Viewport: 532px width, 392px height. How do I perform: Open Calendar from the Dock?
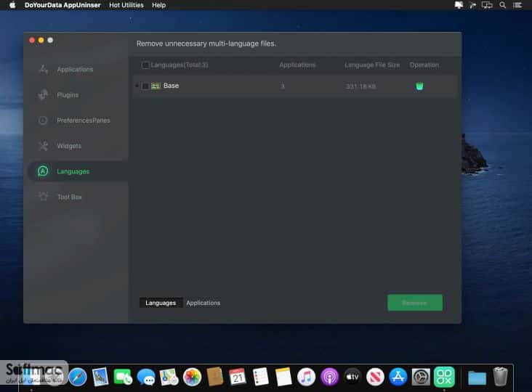click(238, 377)
